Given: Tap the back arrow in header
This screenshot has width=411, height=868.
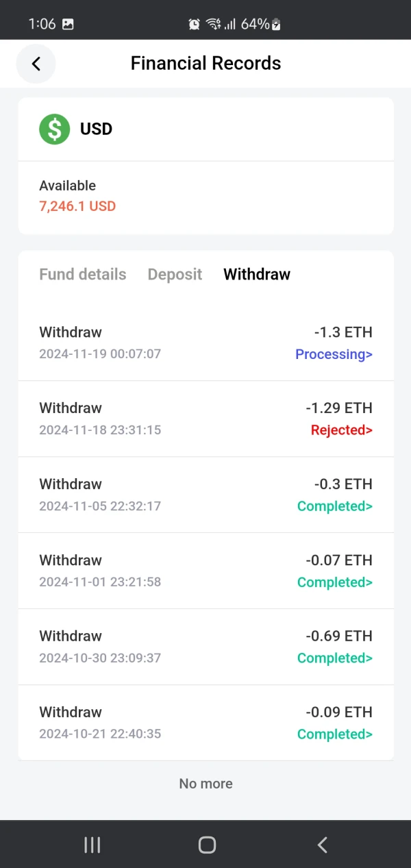Looking at the screenshot, I should pos(36,64).
